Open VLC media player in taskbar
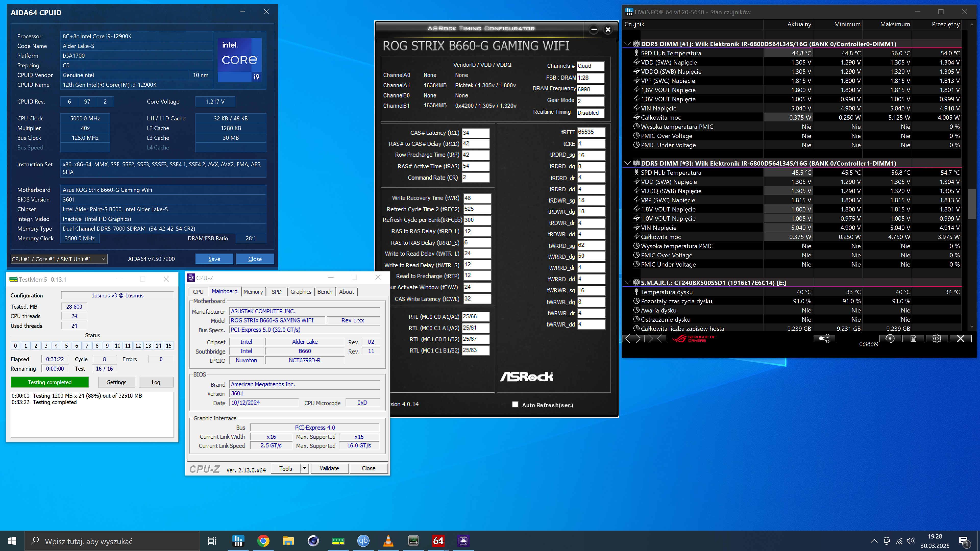This screenshot has width=980, height=551. (x=388, y=541)
